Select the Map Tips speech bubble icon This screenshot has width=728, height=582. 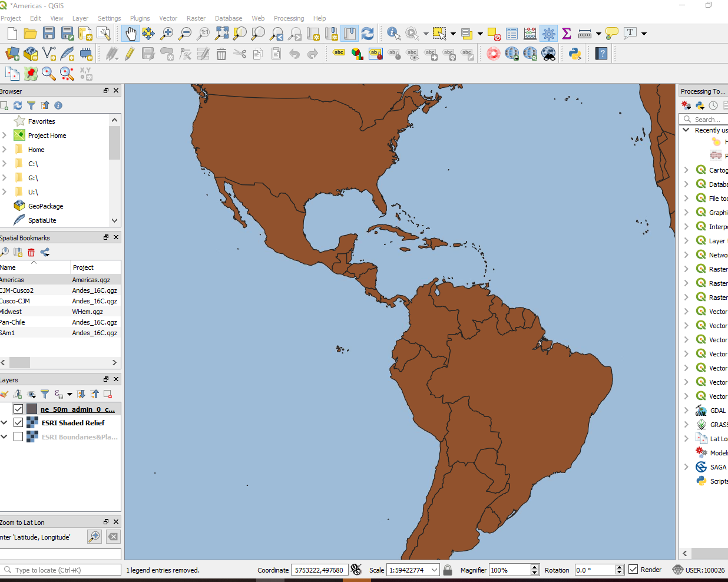(611, 34)
